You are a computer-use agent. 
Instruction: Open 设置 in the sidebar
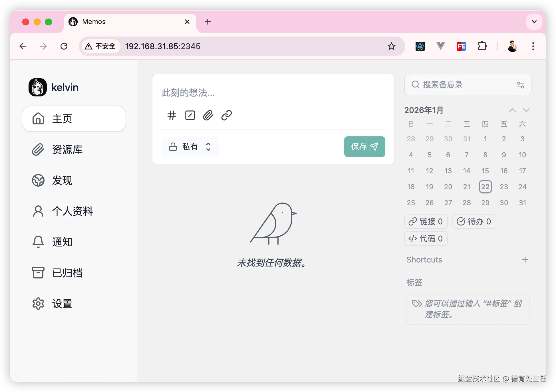point(62,304)
